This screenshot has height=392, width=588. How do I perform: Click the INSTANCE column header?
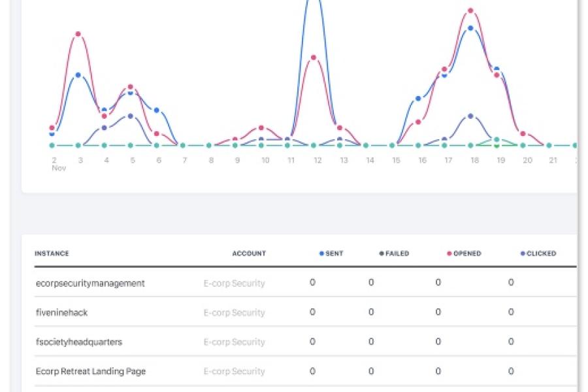click(x=52, y=253)
